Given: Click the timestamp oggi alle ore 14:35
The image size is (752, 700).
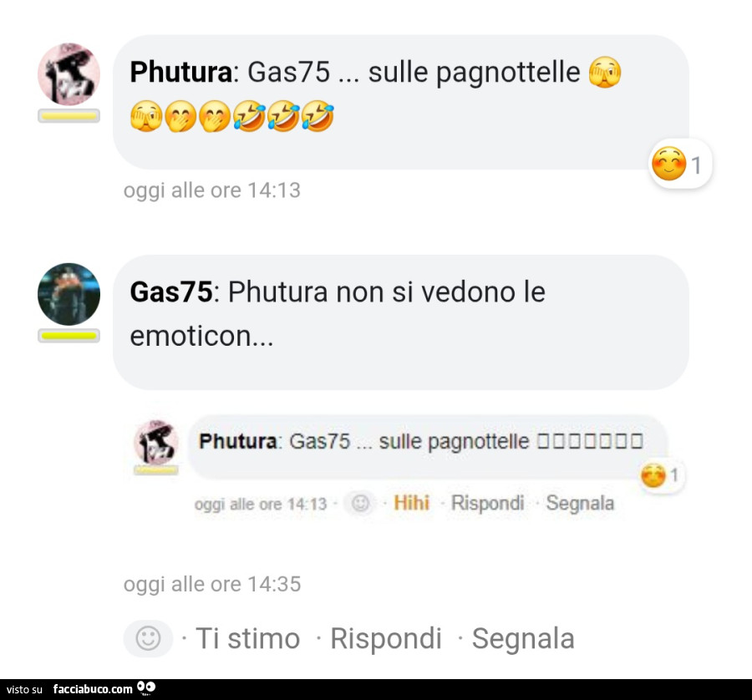Looking at the screenshot, I should tap(212, 584).
